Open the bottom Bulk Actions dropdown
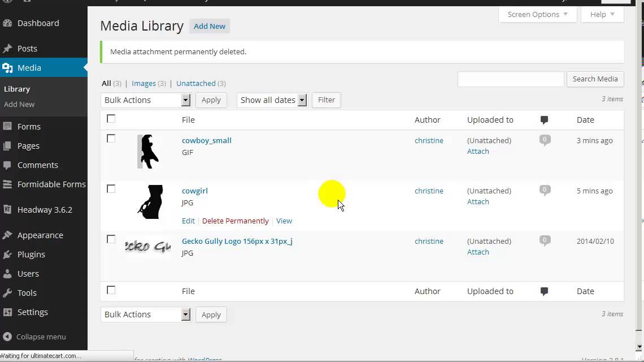This screenshot has height=362, width=644. tap(146, 314)
